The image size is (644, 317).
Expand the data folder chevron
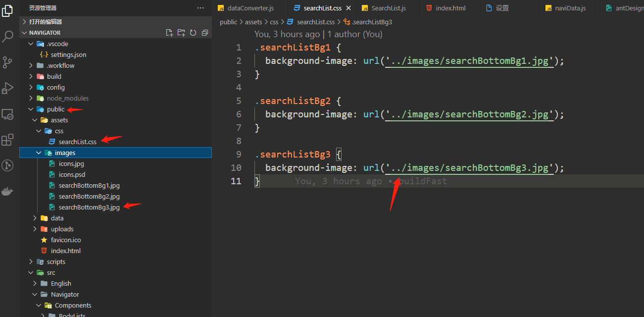pos(35,218)
